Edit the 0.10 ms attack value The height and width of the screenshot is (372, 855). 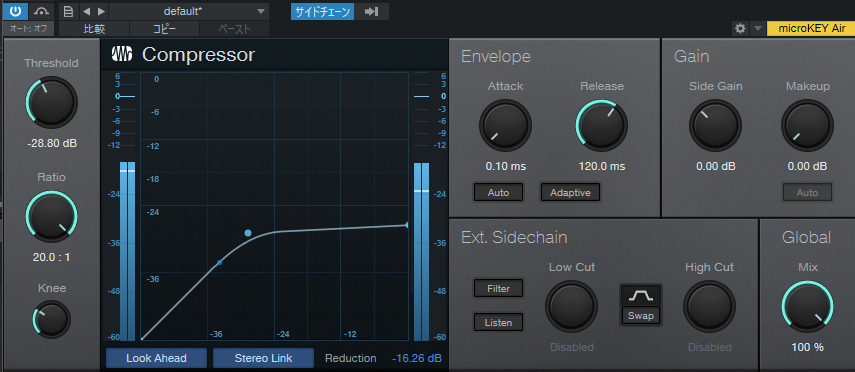tap(505, 166)
